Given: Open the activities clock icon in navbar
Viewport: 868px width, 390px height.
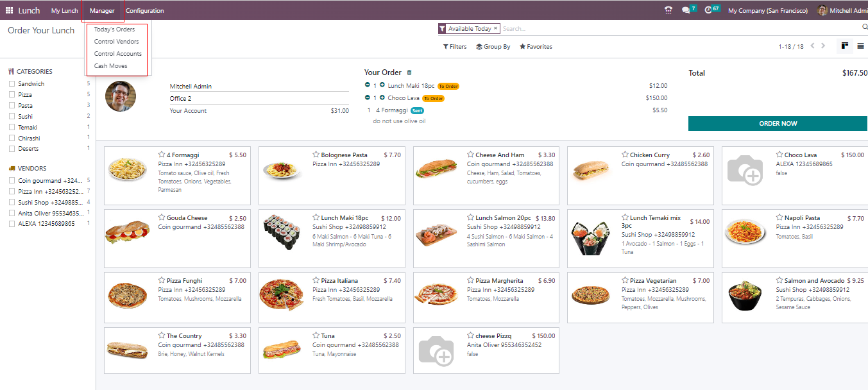Looking at the screenshot, I should (708, 10).
